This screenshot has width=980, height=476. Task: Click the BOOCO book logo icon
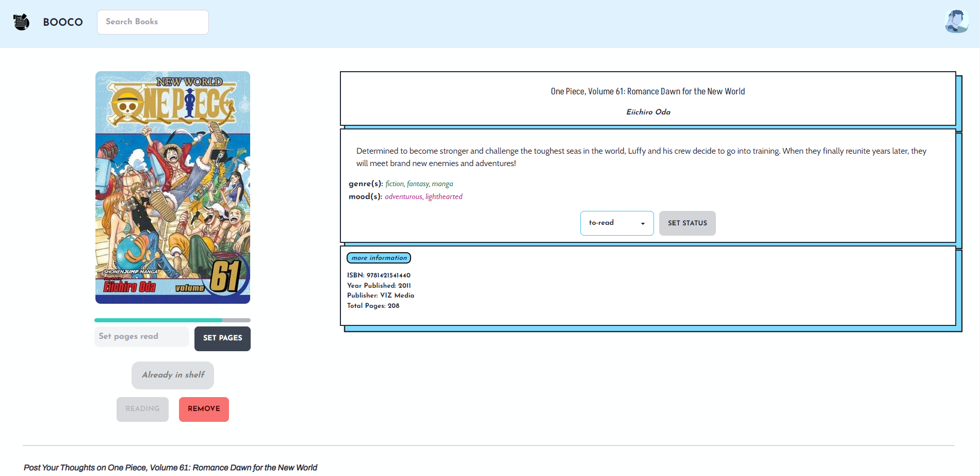click(21, 22)
